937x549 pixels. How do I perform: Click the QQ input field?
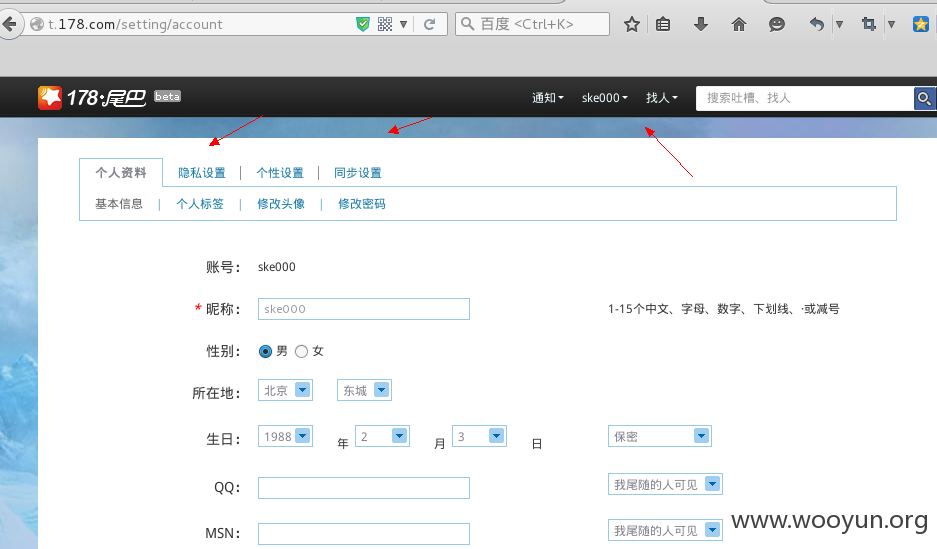(x=364, y=487)
